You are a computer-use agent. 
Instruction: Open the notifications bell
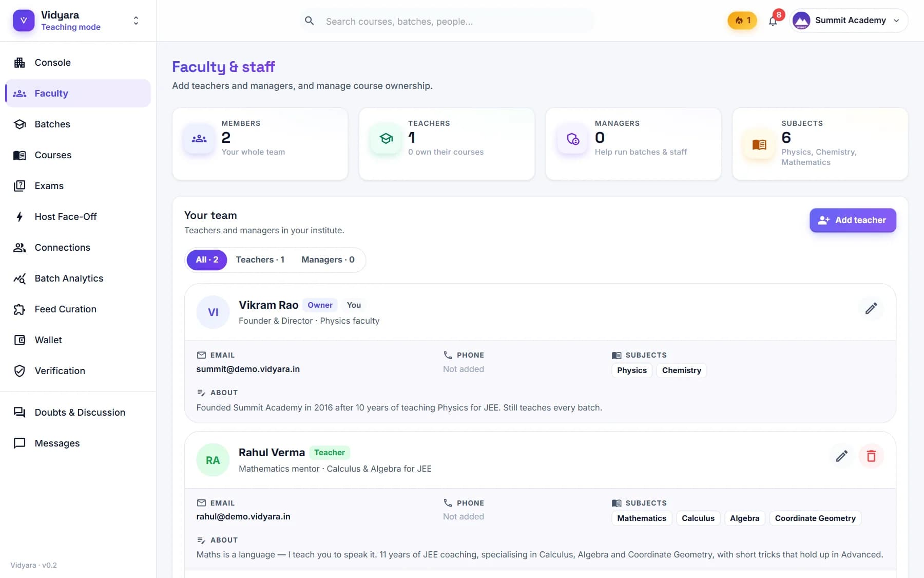tap(773, 21)
